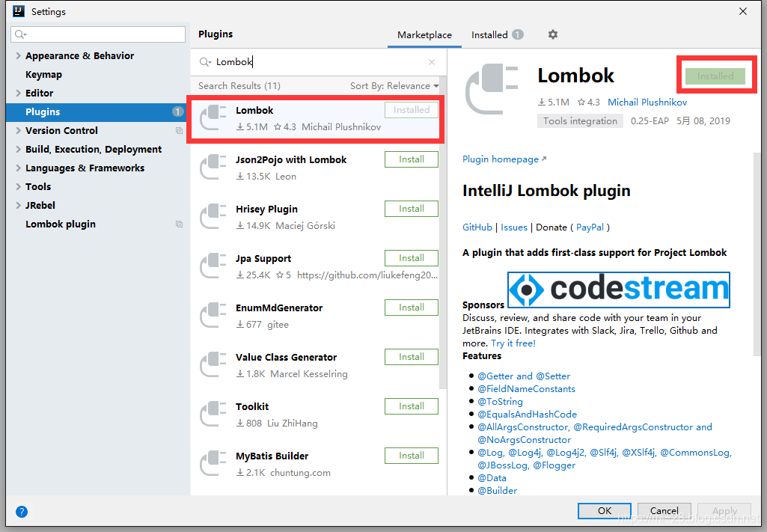Open the Sort By: Relevance dropdown
Viewport: 767px width, 532px height.
[x=394, y=86]
